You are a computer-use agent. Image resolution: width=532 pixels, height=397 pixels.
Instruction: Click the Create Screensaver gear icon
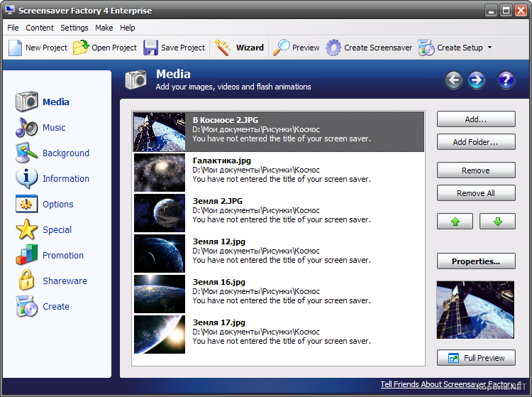[333, 48]
